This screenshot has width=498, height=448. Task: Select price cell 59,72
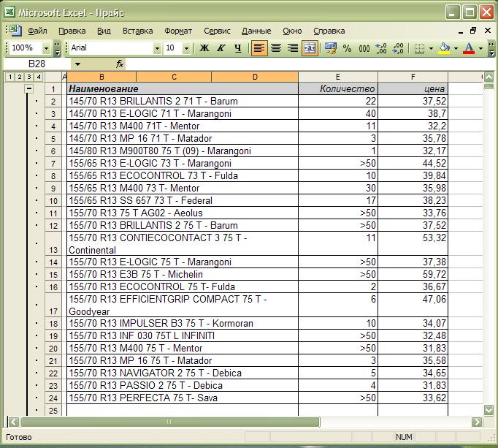(x=413, y=274)
